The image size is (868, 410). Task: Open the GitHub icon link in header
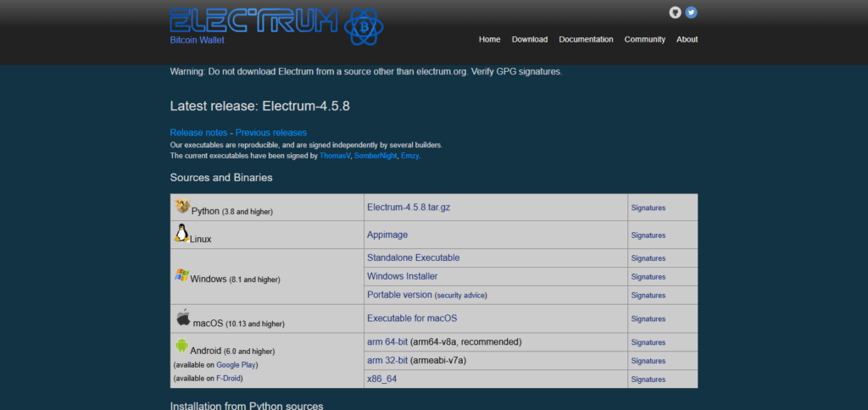pos(675,12)
